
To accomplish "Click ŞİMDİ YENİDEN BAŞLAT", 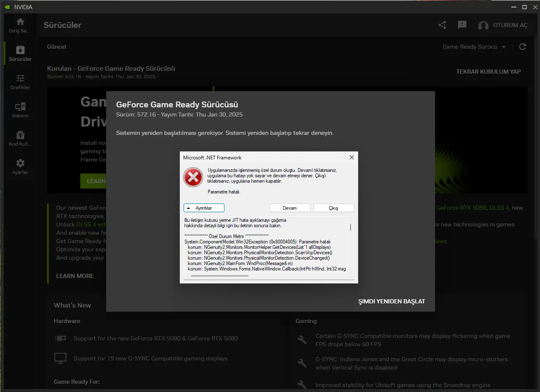I will [392, 301].
